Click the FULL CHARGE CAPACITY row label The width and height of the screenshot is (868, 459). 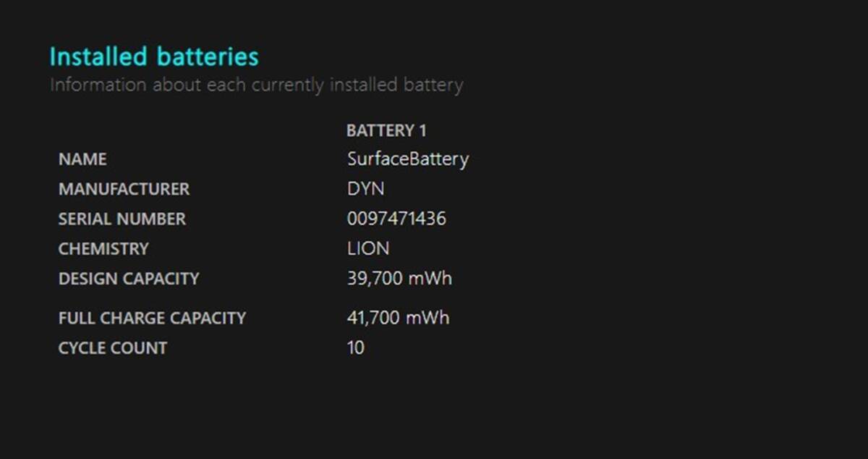click(x=152, y=318)
